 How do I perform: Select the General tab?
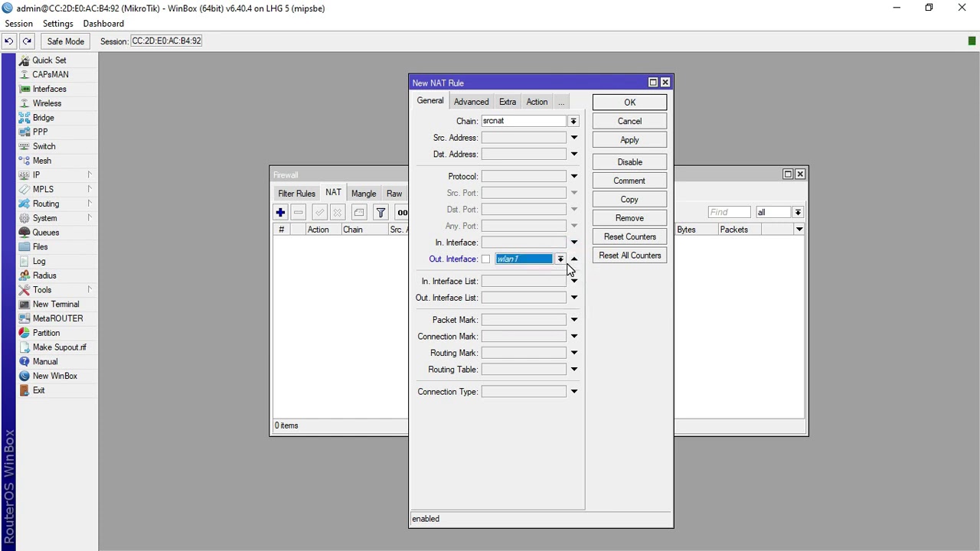[430, 101]
